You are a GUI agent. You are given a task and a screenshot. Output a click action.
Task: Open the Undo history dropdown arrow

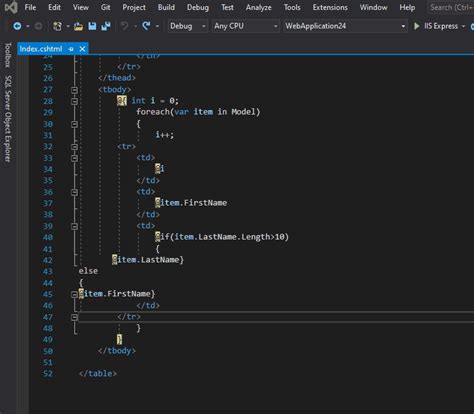pos(135,26)
